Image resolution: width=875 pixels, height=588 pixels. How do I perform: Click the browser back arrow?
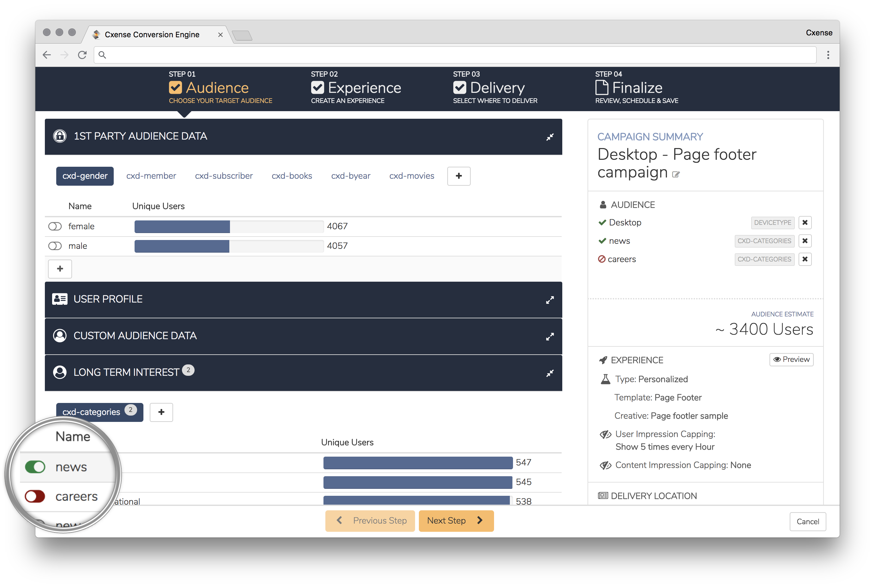click(x=47, y=55)
